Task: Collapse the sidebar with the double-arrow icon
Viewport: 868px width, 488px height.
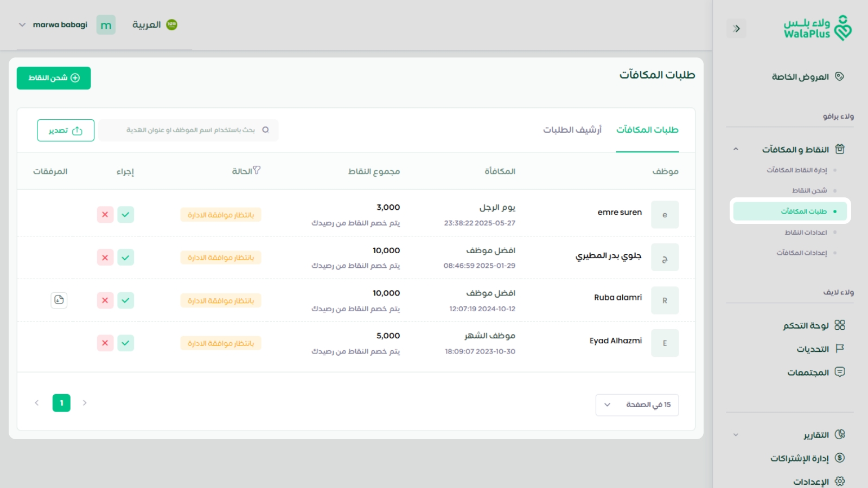Action: point(737,28)
